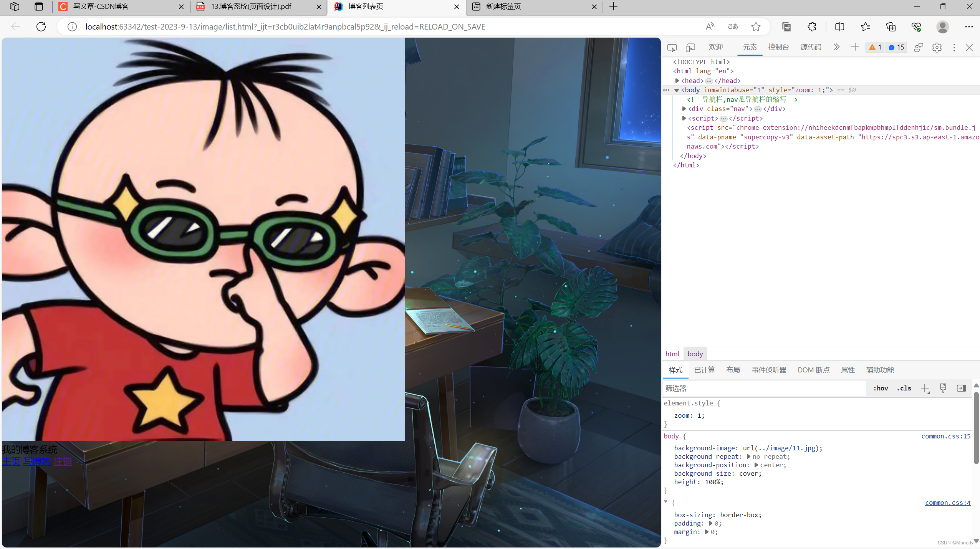980x549 pixels.
Task: Open the user profile avatar
Action: click(x=942, y=26)
